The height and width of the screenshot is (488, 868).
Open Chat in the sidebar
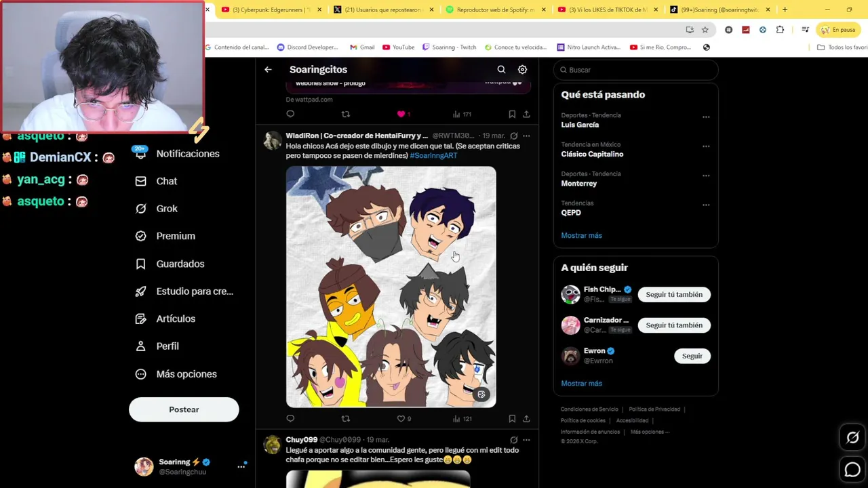coord(157,181)
